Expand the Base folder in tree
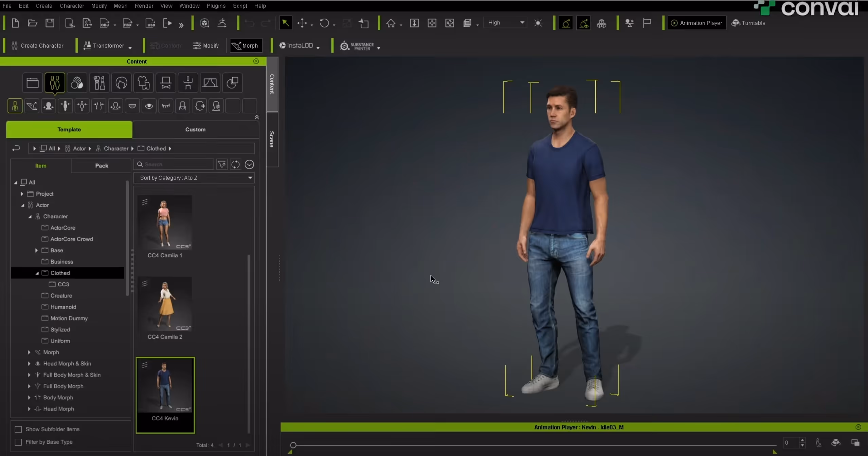The width and height of the screenshot is (868, 456). 36,250
